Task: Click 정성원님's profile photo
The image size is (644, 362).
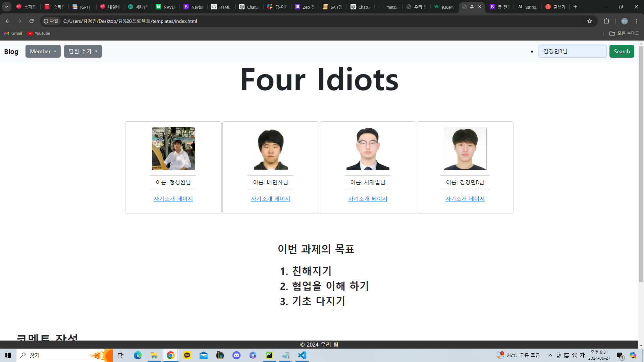Action: tap(173, 148)
